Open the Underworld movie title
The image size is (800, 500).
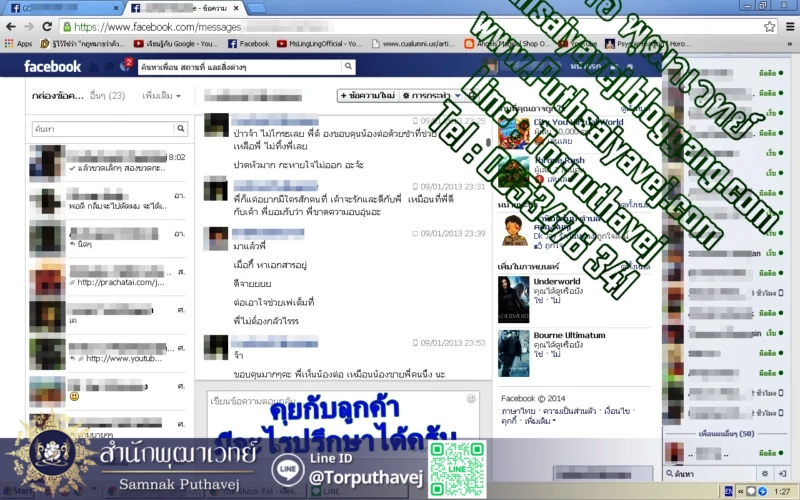tap(557, 281)
